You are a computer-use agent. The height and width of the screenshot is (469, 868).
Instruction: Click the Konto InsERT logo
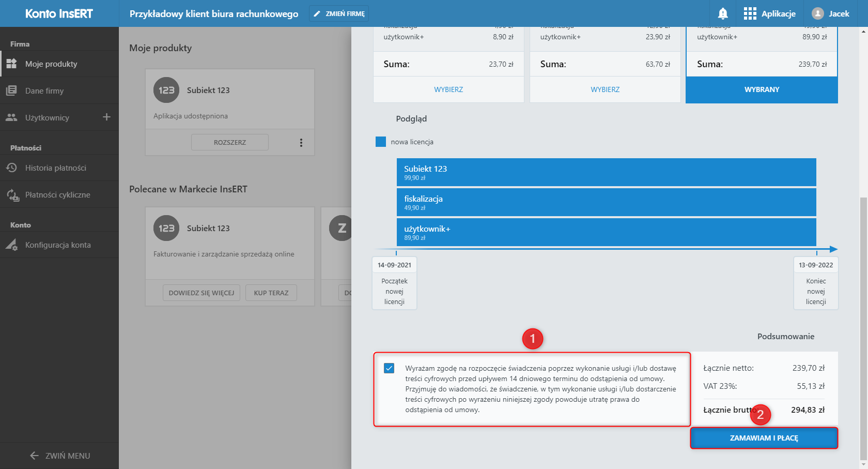click(x=59, y=13)
